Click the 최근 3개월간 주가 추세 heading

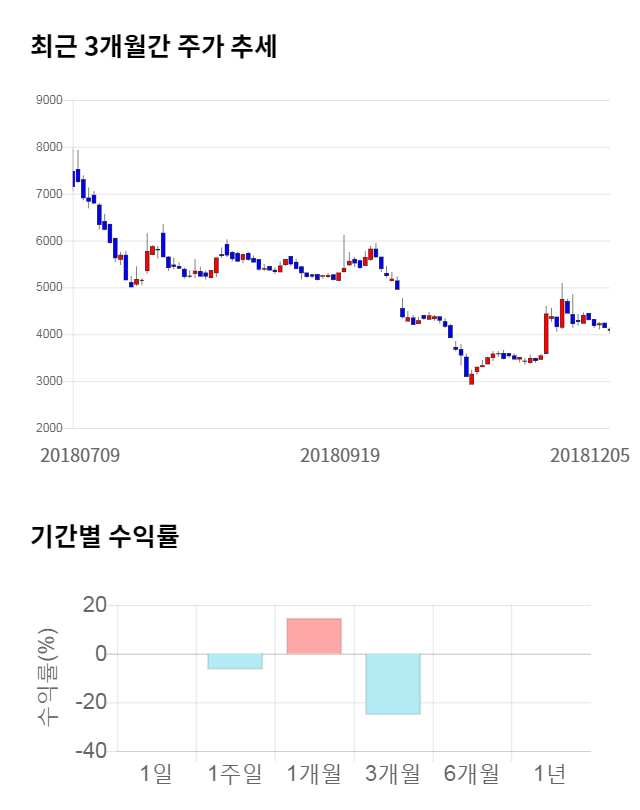(x=154, y=47)
